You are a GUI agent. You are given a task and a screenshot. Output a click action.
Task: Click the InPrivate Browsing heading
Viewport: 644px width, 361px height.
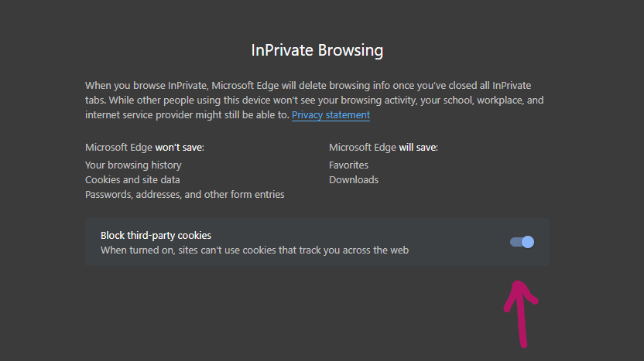[x=317, y=50]
